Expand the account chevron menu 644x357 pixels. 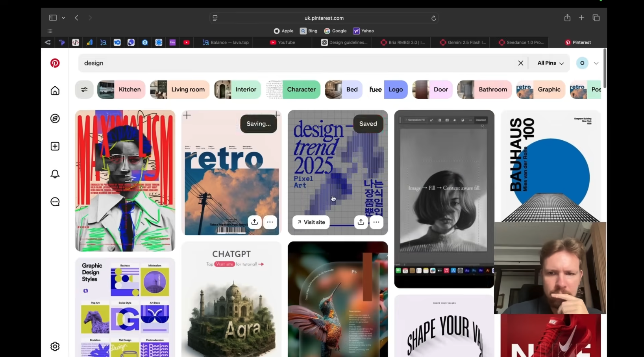596,63
